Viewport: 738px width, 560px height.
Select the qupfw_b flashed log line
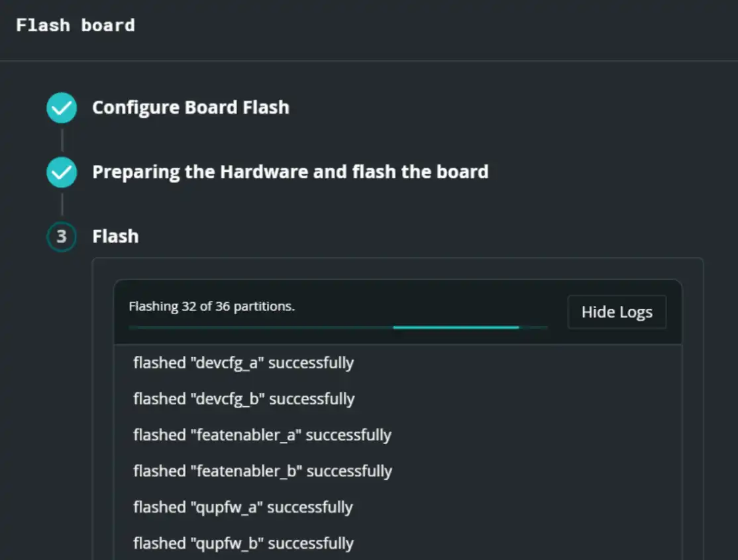pos(243,543)
